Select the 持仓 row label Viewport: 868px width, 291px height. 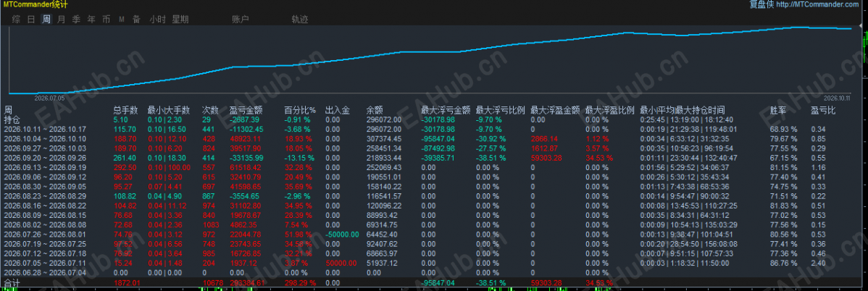click(12, 119)
